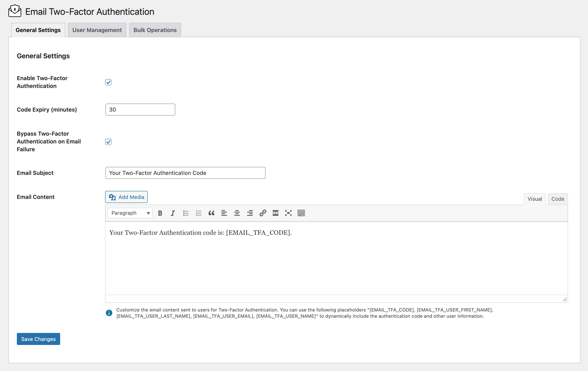Switch to the User Management tab
Viewport: 588px width, 371px height.
tap(97, 30)
